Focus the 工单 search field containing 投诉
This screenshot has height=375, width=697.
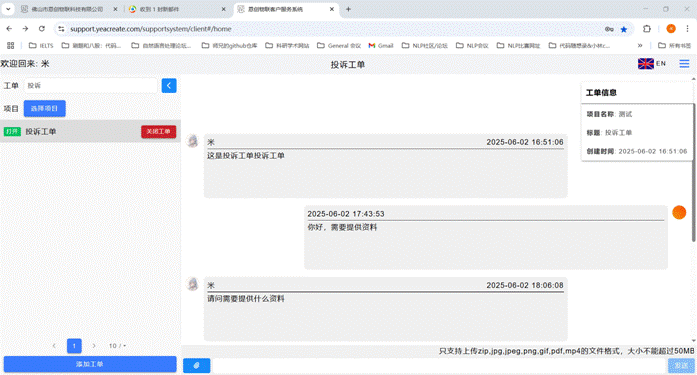point(91,85)
